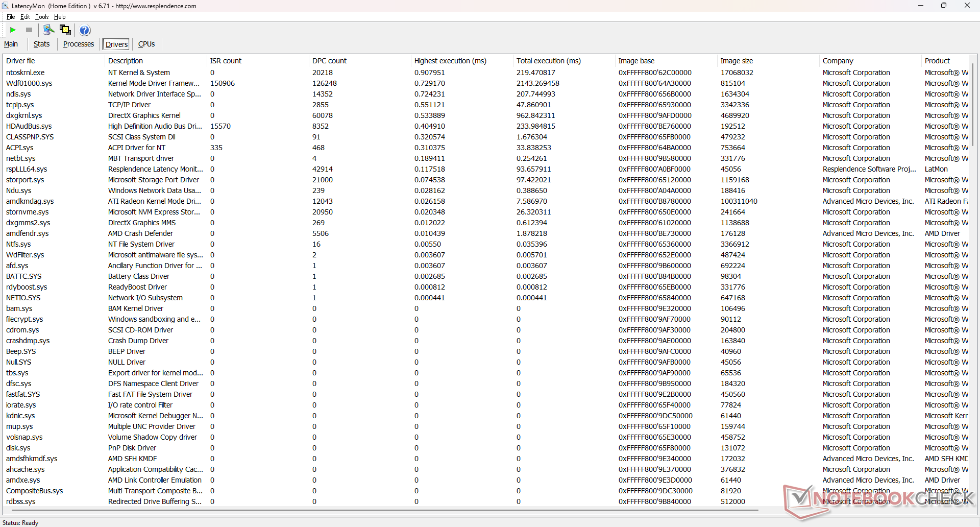Screen dimensions: 980x527
Task: Select the bam.sys driver row
Action: coord(486,308)
